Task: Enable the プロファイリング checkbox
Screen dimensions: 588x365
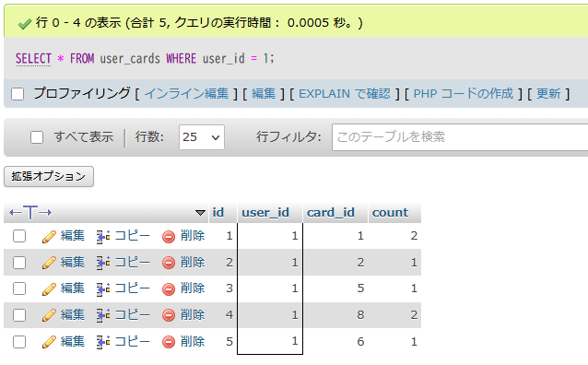Action: 18,94
